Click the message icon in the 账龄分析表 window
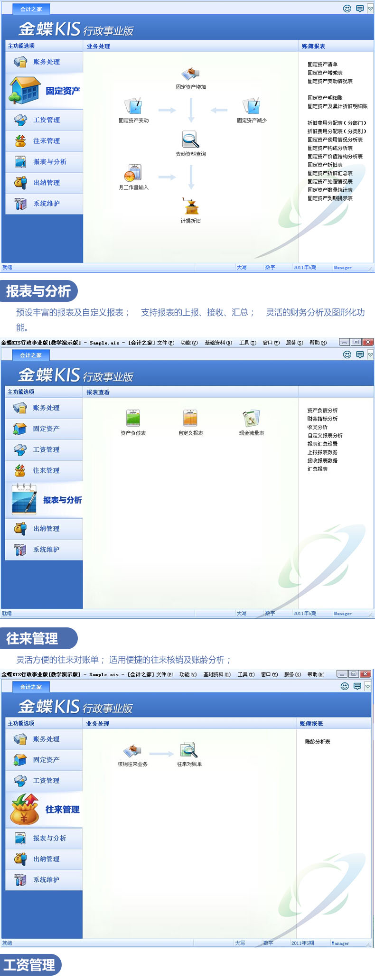 coord(357,686)
